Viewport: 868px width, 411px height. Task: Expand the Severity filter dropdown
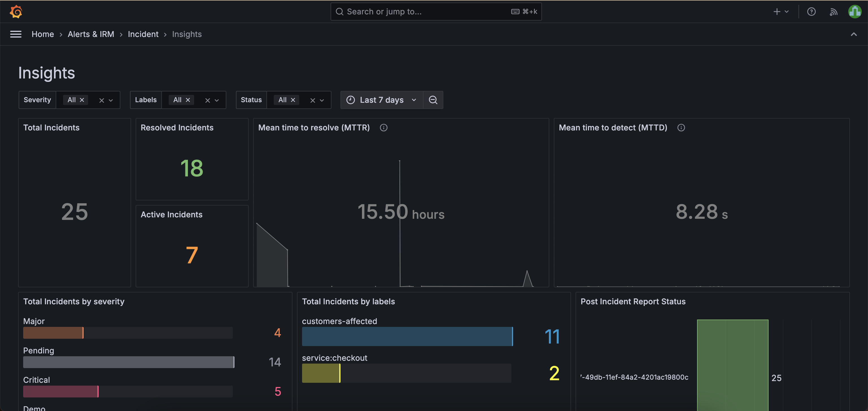tap(111, 100)
